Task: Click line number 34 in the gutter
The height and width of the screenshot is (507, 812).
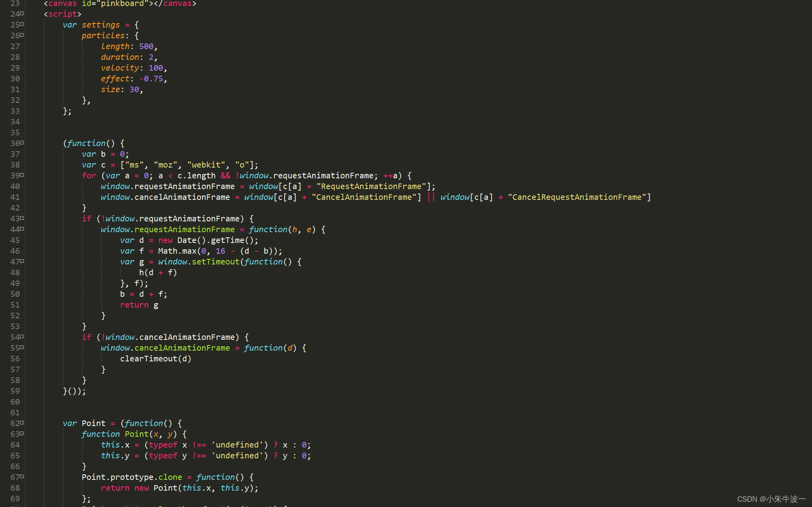Action: (15, 122)
